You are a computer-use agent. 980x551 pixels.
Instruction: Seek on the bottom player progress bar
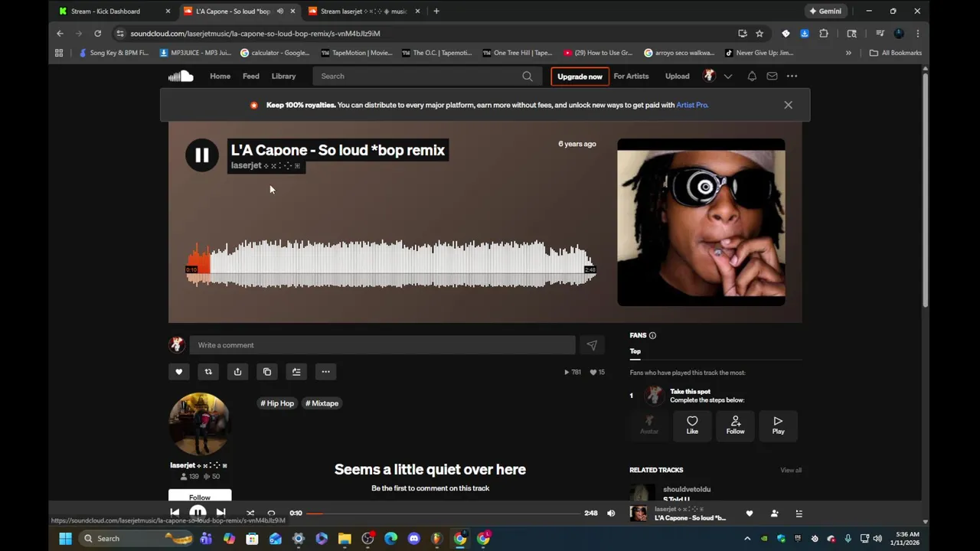443,513
